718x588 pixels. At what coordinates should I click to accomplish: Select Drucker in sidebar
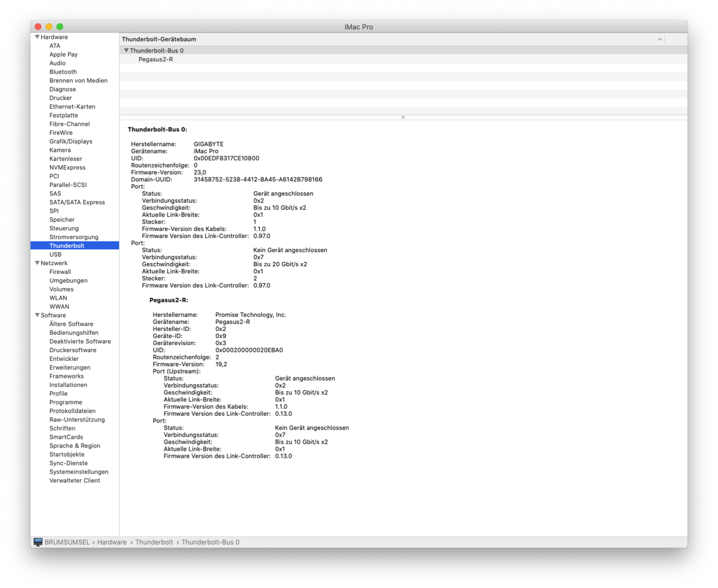click(x=60, y=98)
